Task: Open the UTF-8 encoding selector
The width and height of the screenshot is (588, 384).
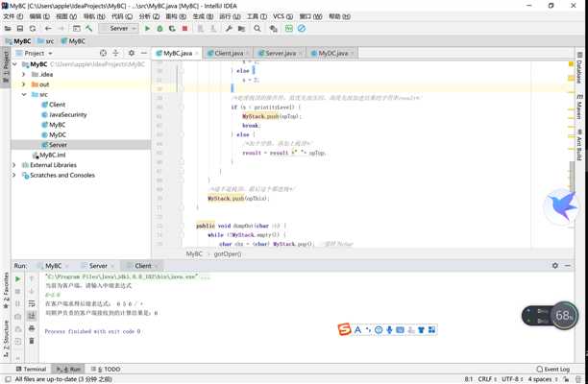Action: (x=512, y=379)
